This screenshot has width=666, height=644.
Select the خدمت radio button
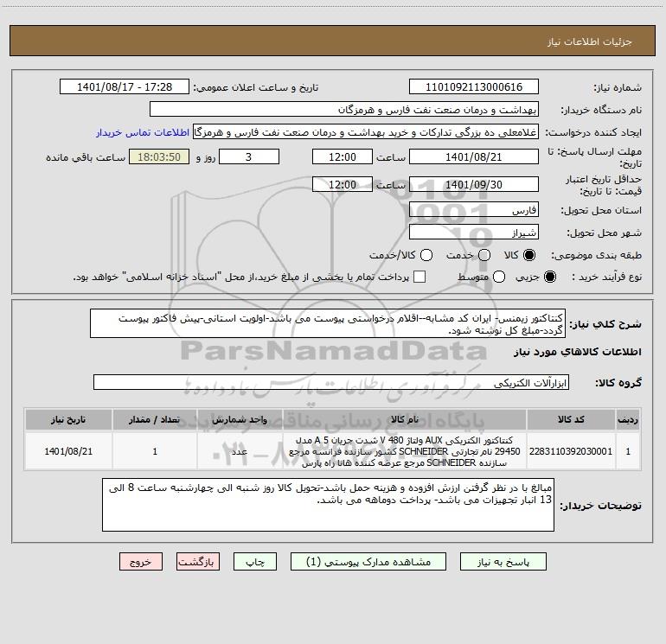[484, 255]
